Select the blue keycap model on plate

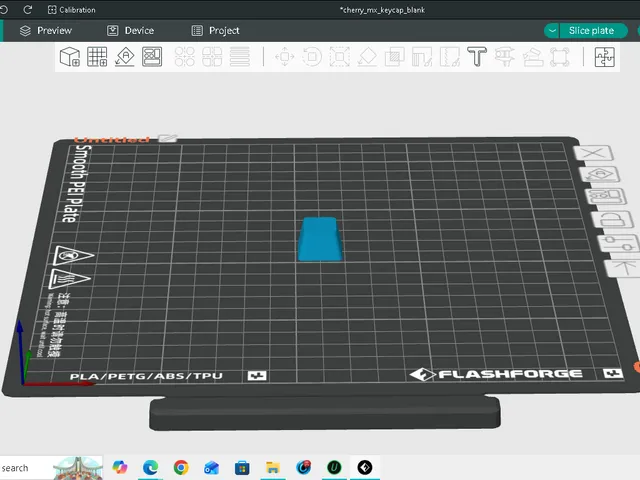pyautogui.click(x=320, y=239)
